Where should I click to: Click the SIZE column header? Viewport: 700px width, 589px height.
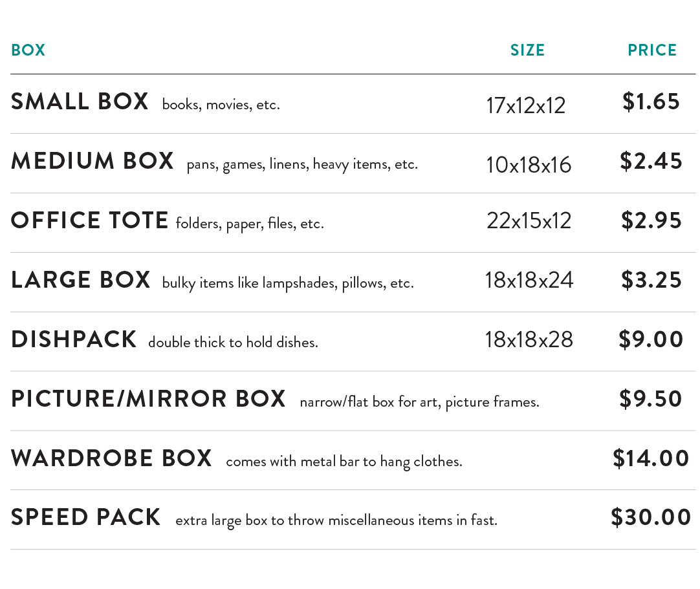pos(527,50)
